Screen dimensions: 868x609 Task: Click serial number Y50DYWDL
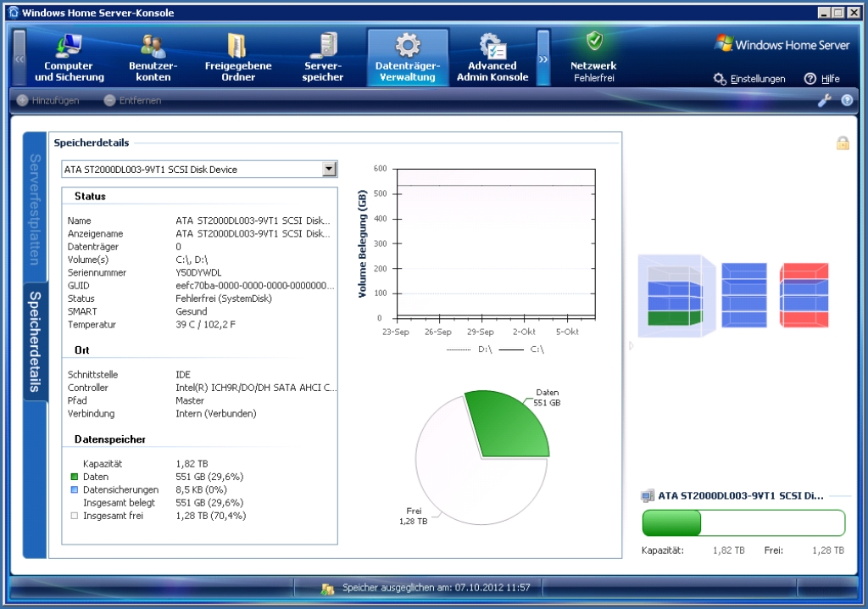[198, 272]
